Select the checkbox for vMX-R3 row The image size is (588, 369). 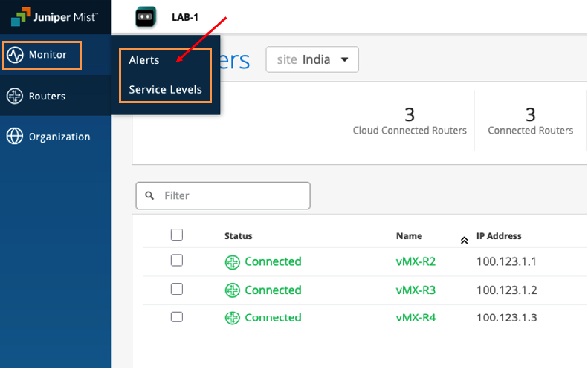coord(177,290)
